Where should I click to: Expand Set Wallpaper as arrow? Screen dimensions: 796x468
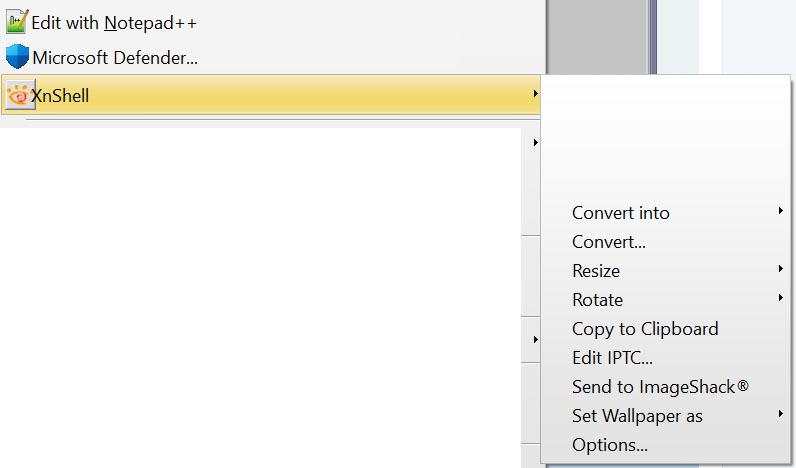[x=780, y=414]
